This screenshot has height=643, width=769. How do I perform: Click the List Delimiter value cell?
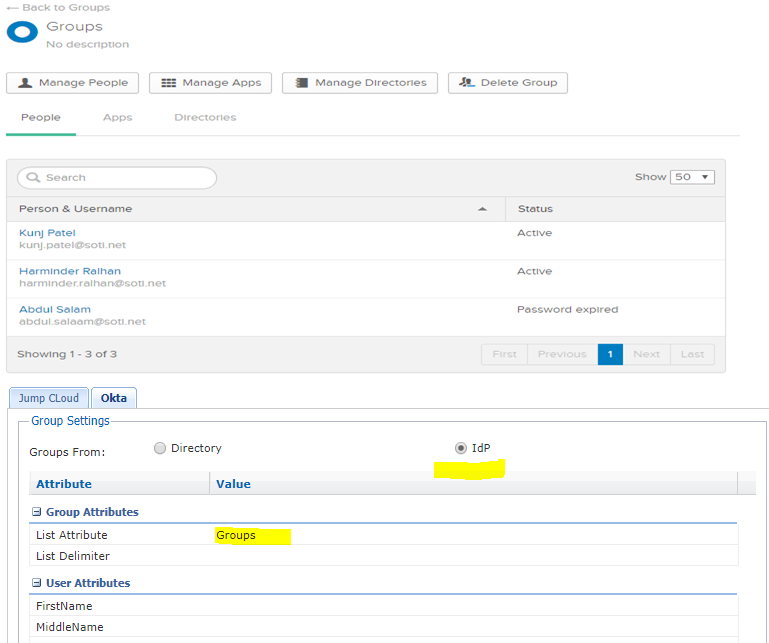[472, 556]
